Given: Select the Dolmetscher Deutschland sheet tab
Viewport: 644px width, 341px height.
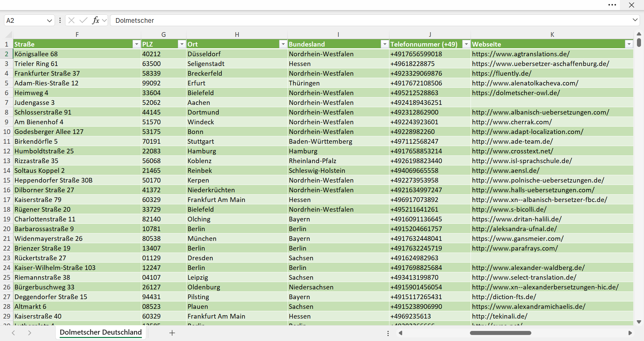Looking at the screenshot, I should click(101, 332).
